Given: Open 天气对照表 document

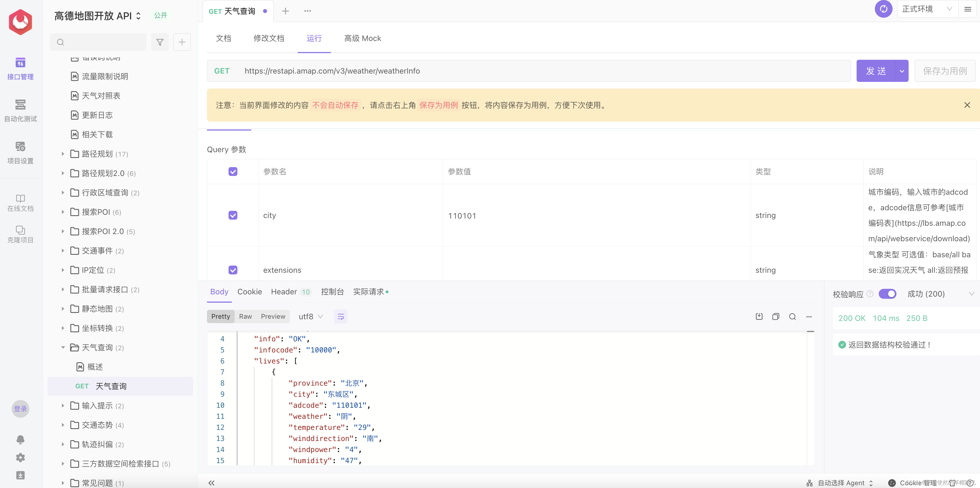Looking at the screenshot, I should point(101,96).
